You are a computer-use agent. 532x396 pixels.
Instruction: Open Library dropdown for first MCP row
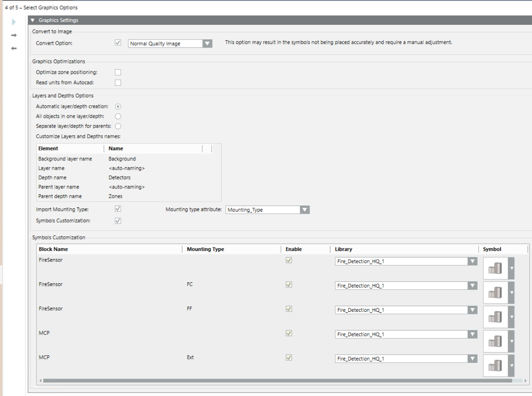coord(472,334)
